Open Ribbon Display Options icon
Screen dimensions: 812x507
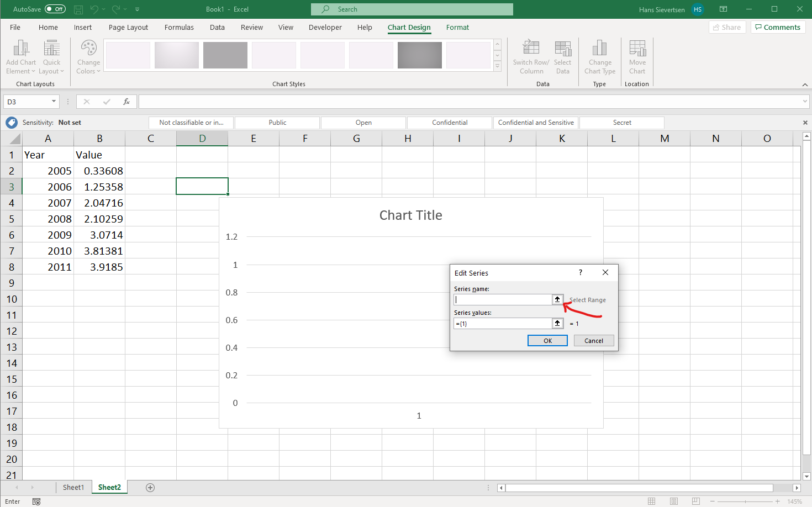[723, 9]
